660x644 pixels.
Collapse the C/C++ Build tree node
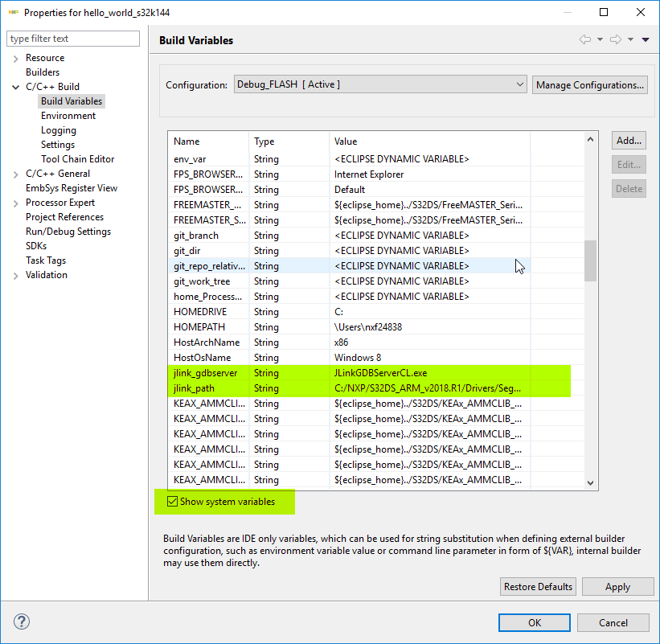15,87
